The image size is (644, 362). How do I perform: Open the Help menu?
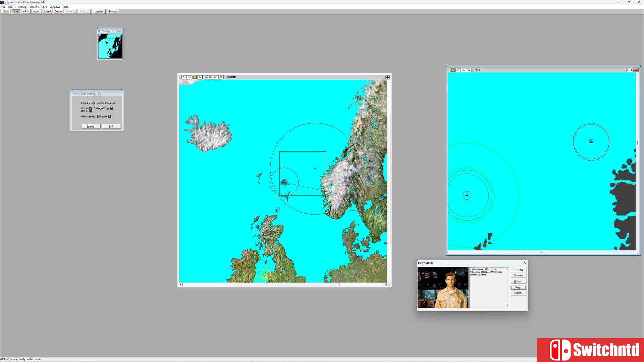(x=65, y=7)
